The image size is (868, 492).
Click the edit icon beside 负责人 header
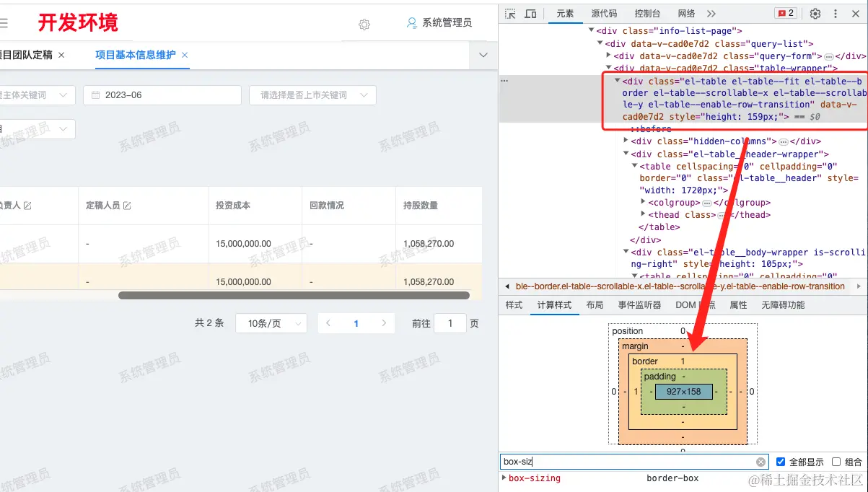27,206
